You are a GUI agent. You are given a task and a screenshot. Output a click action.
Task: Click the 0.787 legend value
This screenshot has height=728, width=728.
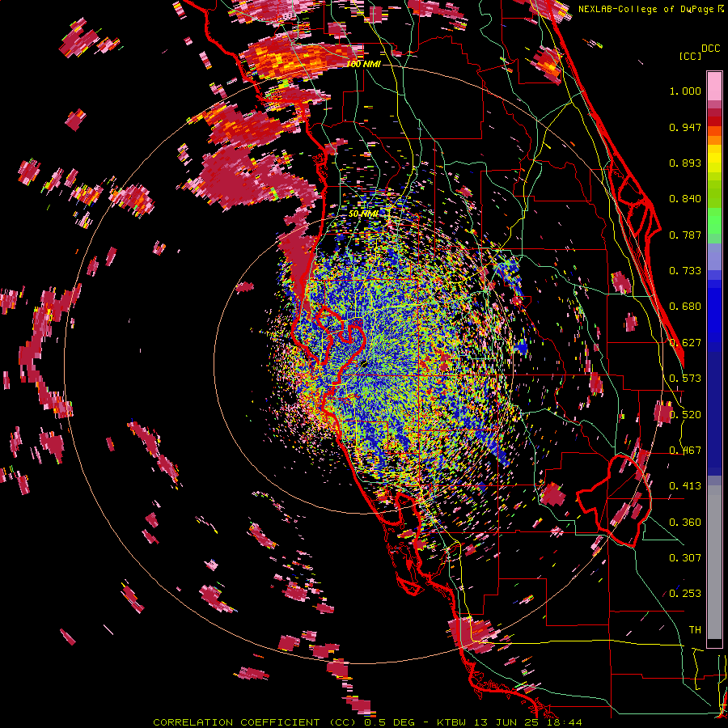[685, 235]
